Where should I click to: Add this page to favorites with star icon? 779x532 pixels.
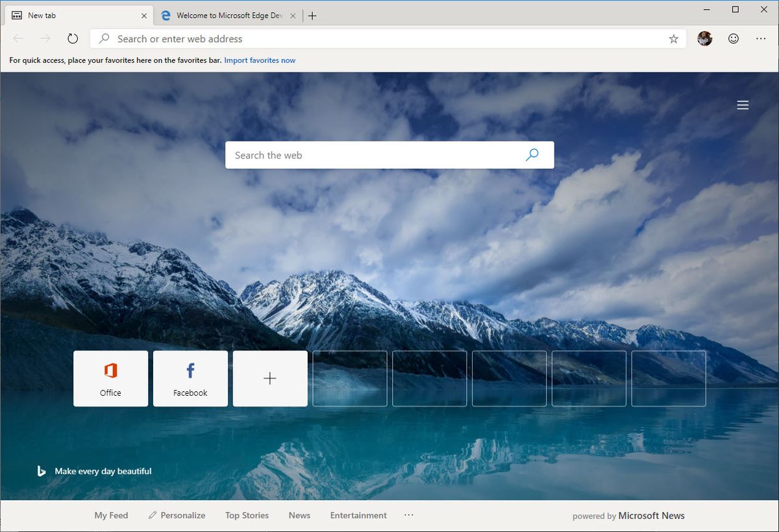[673, 39]
